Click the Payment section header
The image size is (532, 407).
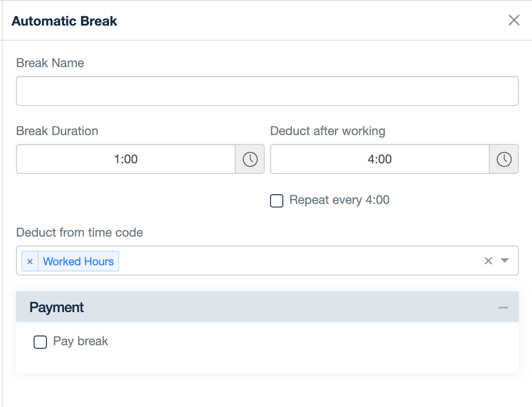tap(56, 306)
